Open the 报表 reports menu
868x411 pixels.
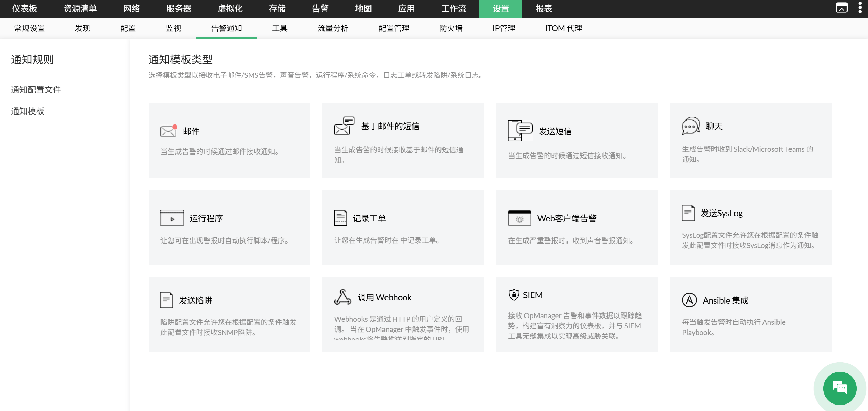[544, 9]
